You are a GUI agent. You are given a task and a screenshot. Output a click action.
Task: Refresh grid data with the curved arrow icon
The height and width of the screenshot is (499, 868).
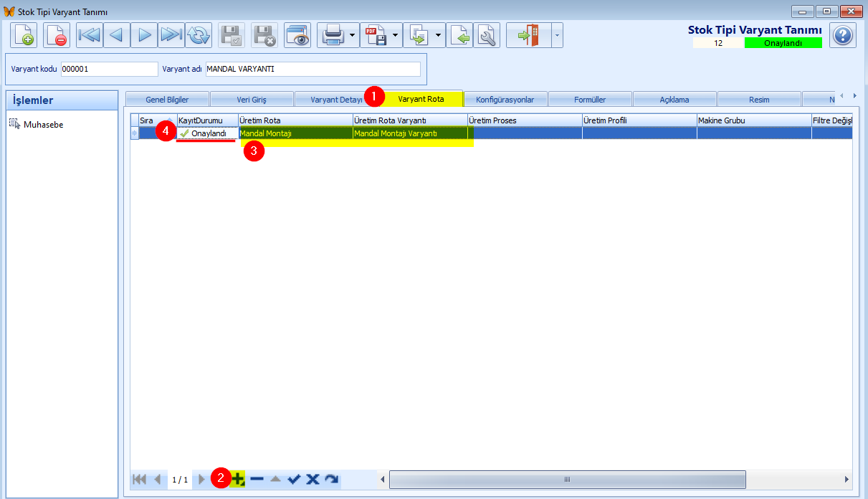click(x=331, y=479)
